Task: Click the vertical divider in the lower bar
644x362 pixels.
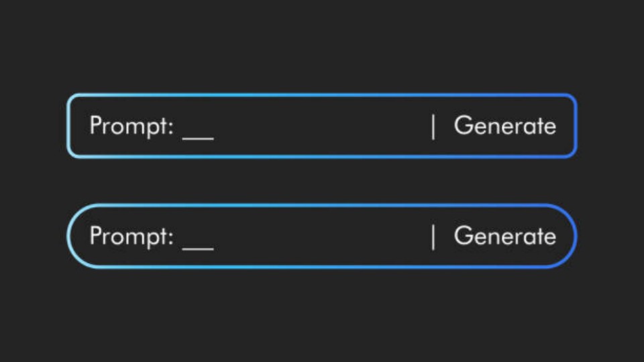Action: pyautogui.click(x=433, y=237)
